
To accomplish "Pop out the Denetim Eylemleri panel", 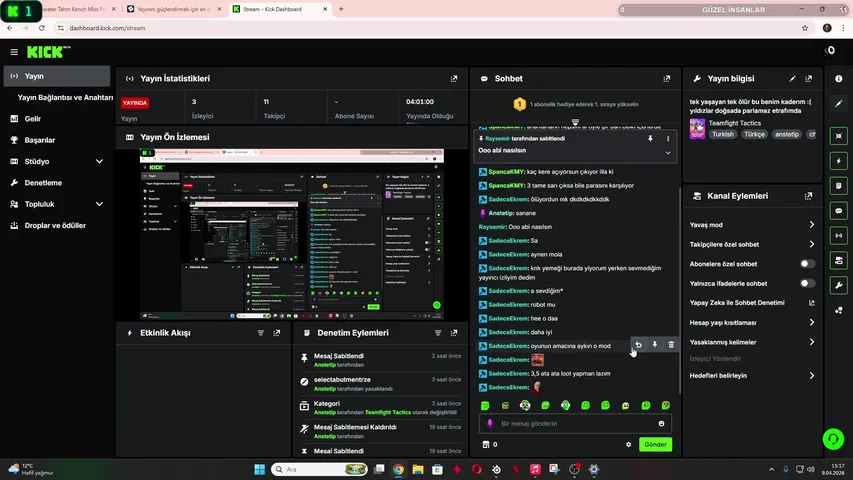I will tap(454, 333).
